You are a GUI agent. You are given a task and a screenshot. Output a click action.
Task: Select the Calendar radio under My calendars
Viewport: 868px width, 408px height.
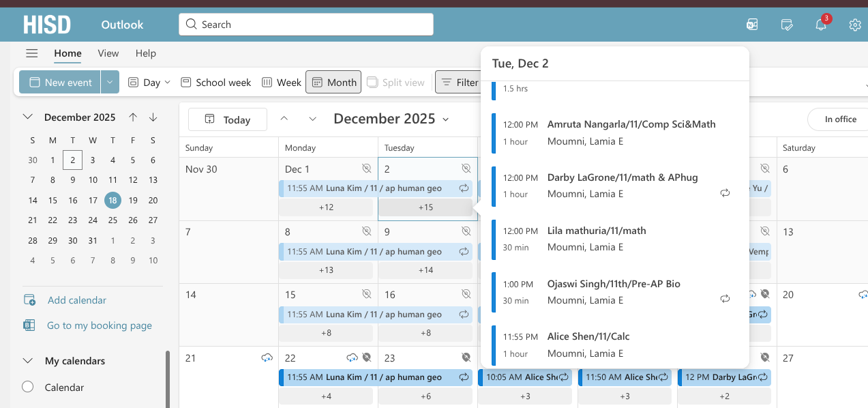pos(28,387)
